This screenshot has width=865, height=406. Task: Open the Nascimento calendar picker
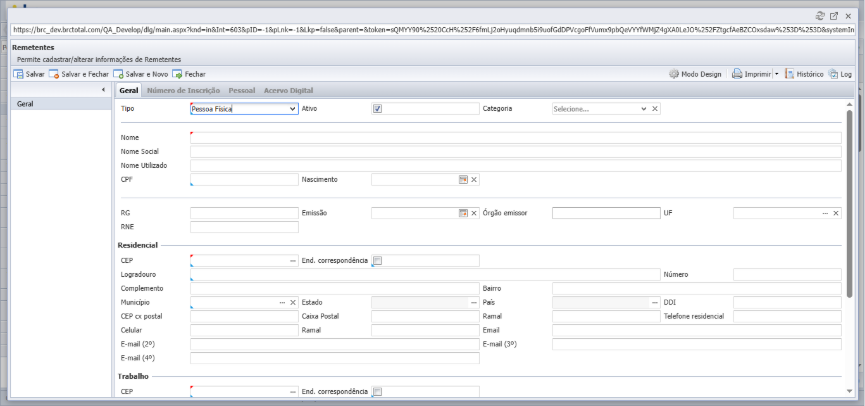point(463,179)
